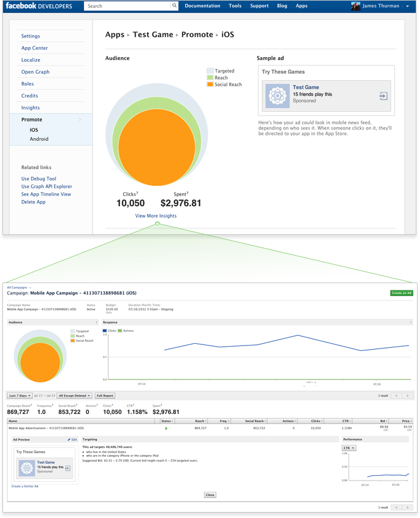Image resolution: width=420 pixels, height=518 pixels.
Task: Click the Create a Similar Ad link
Action: click(x=25, y=486)
